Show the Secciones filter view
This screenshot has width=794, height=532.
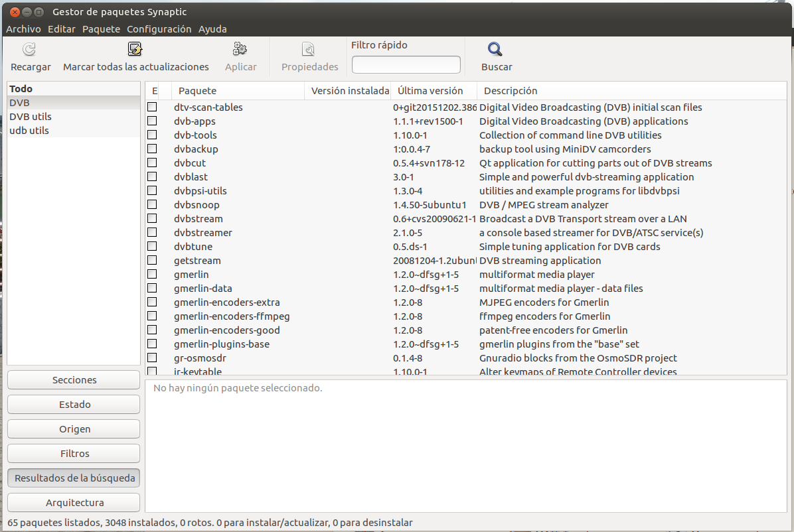74,380
